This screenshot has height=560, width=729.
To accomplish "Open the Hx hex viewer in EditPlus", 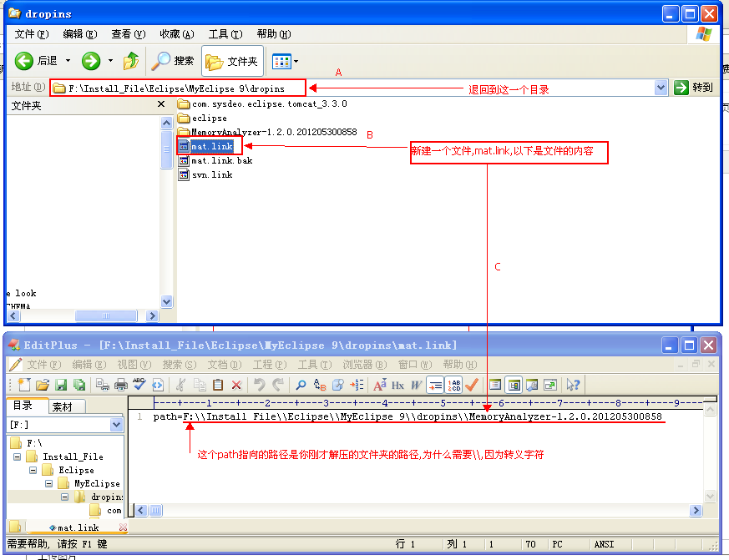I will pos(397,383).
